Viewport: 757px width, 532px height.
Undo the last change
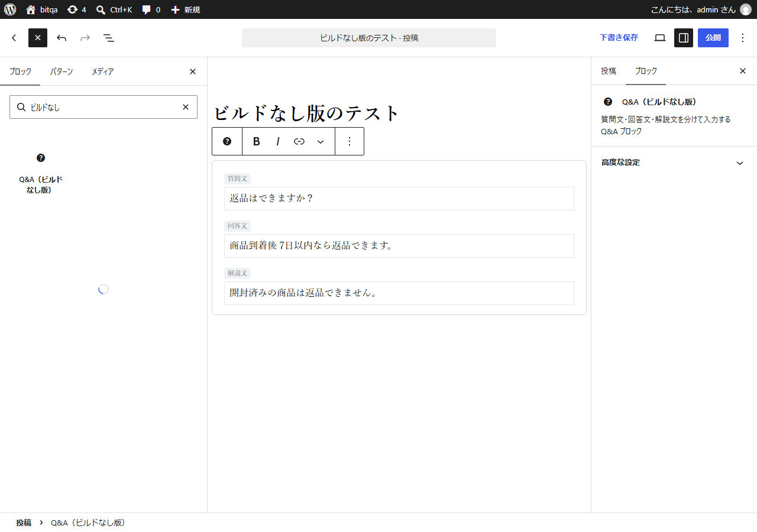[62, 38]
